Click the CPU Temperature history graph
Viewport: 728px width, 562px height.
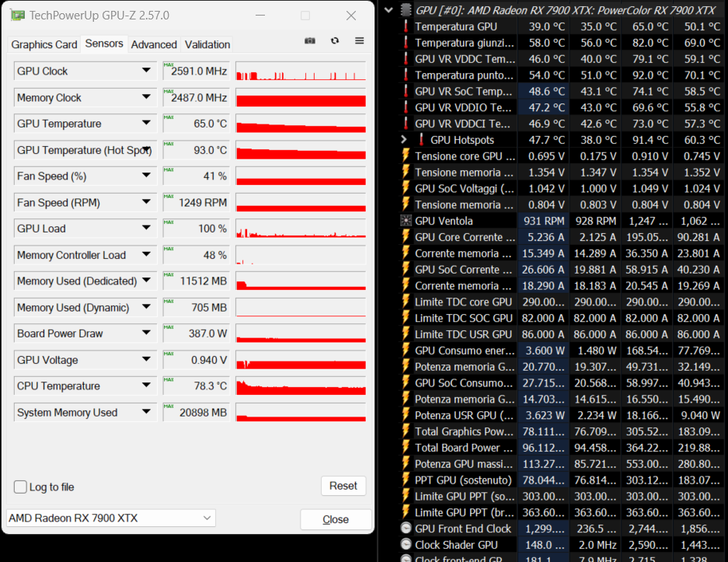pyautogui.click(x=301, y=386)
